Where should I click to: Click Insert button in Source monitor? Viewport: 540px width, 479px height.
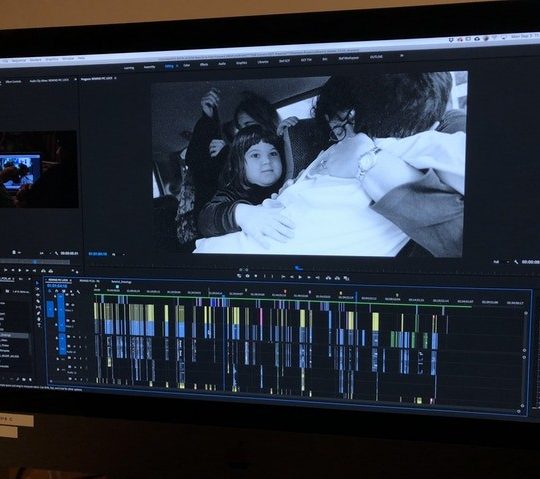[43, 271]
